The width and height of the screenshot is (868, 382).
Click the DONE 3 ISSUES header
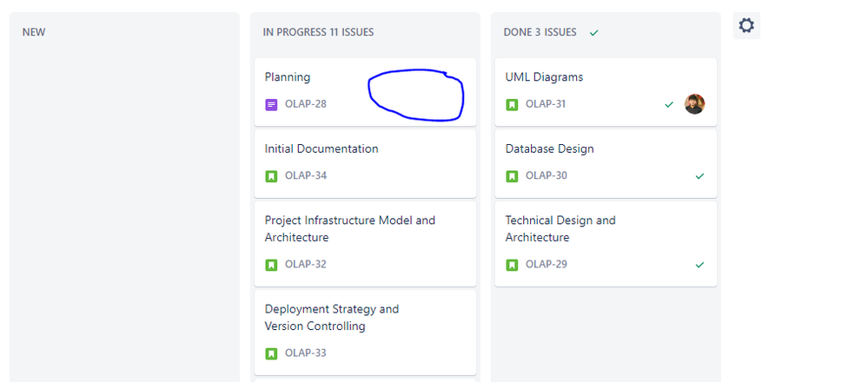pos(540,32)
